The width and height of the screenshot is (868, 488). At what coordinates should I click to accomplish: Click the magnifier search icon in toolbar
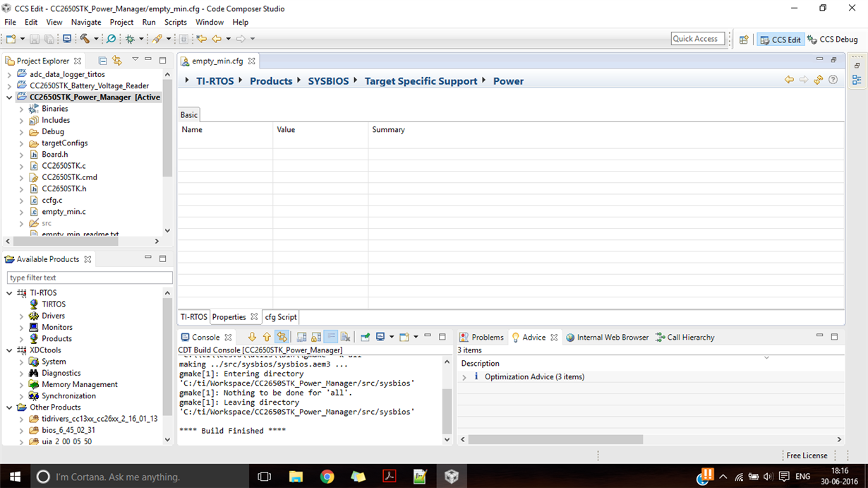click(x=111, y=39)
